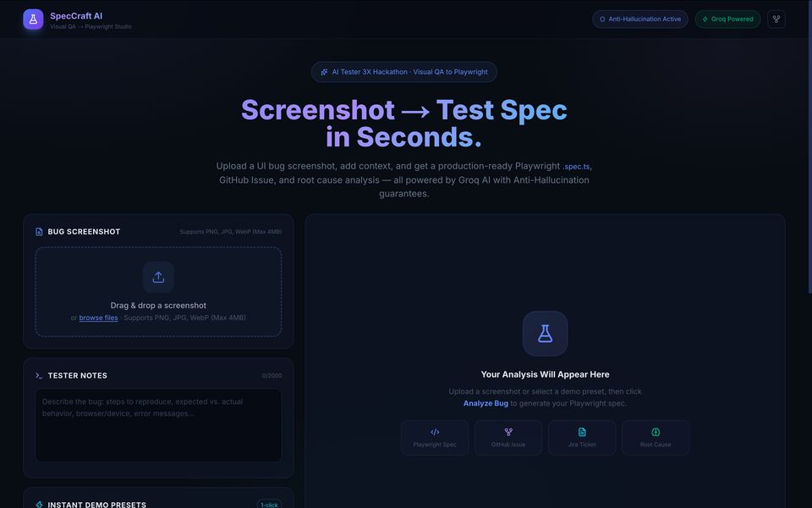This screenshot has width=812, height=508.
Task: Open the browse files link
Action: [98, 317]
